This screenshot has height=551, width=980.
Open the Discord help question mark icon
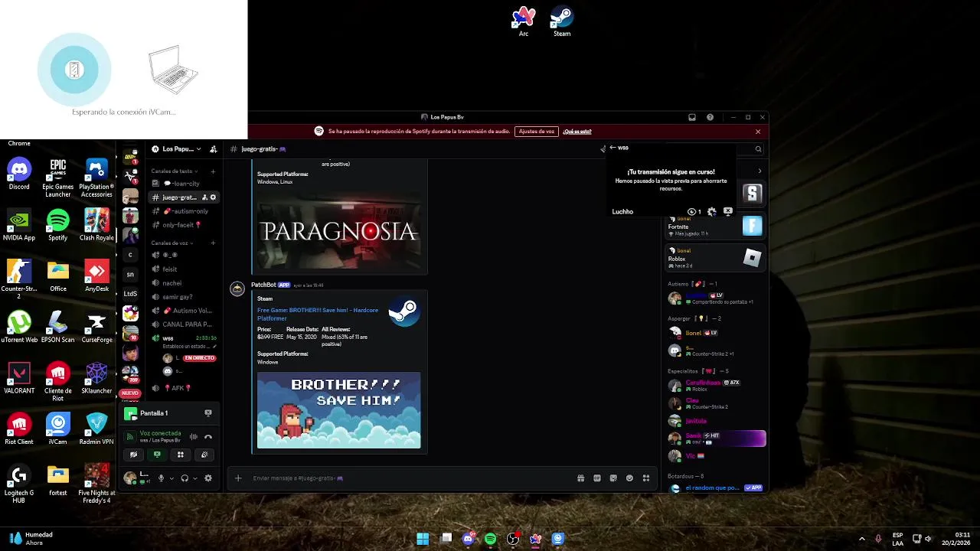click(x=710, y=117)
